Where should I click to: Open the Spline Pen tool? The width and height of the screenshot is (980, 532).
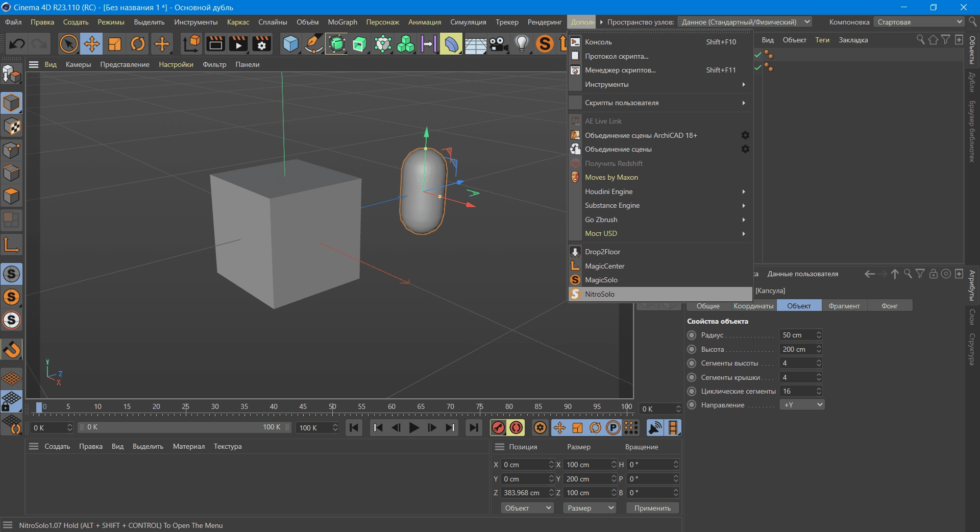point(313,44)
